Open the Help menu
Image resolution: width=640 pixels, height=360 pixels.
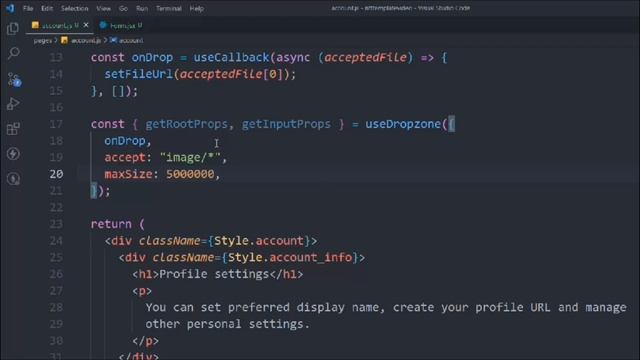(x=197, y=9)
